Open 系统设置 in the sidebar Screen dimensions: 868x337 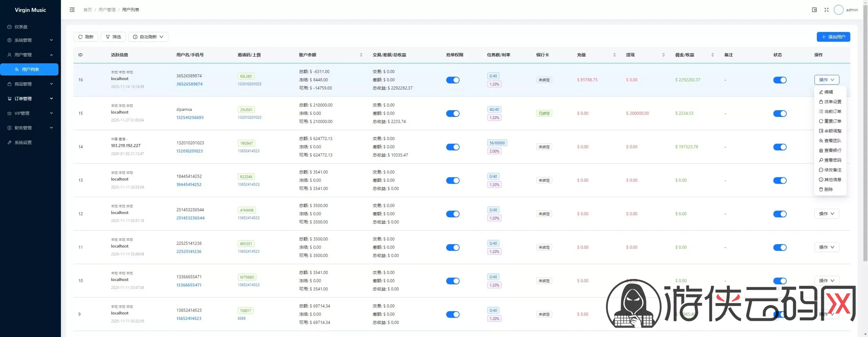pyautogui.click(x=23, y=143)
